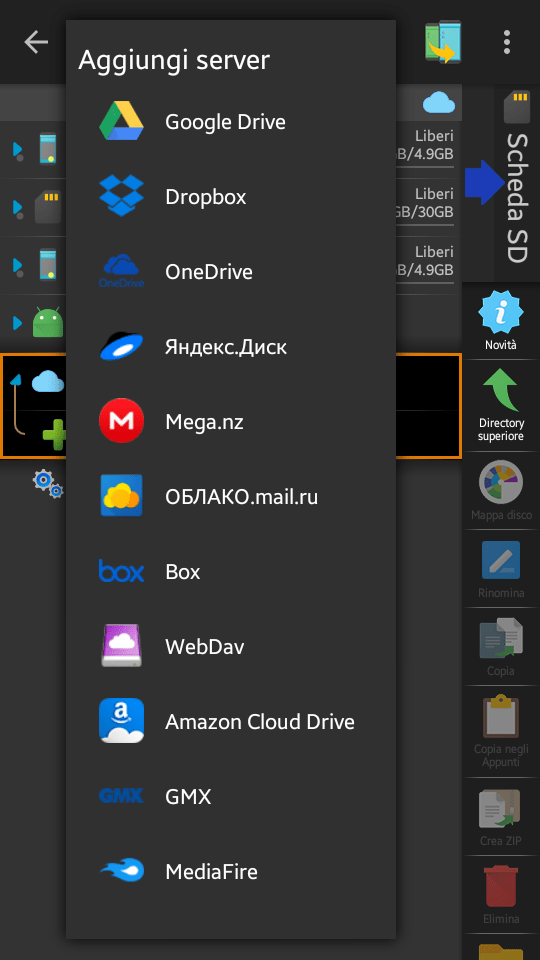Tap the GMX logo icon

pyautogui.click(x=121, y=796)
